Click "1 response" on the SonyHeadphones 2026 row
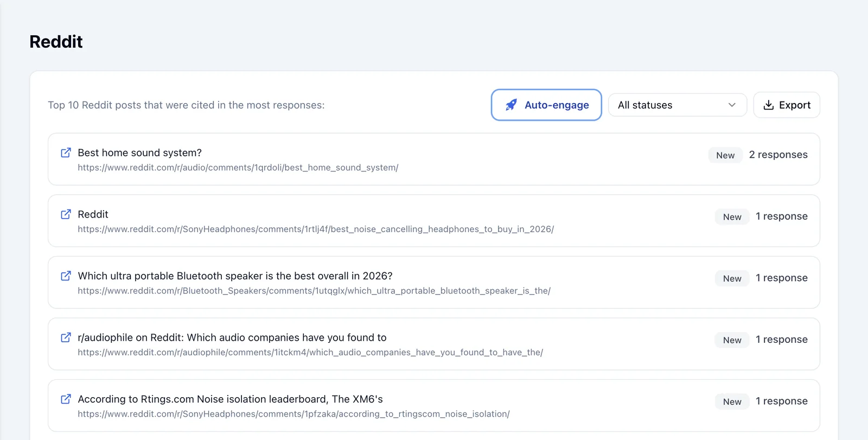 pos(781,216)
